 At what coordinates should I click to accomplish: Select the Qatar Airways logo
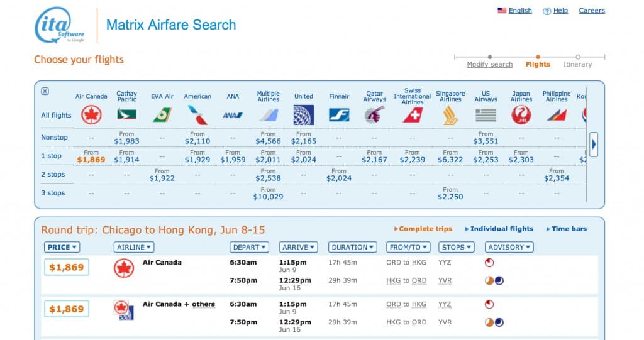point(375,115)
